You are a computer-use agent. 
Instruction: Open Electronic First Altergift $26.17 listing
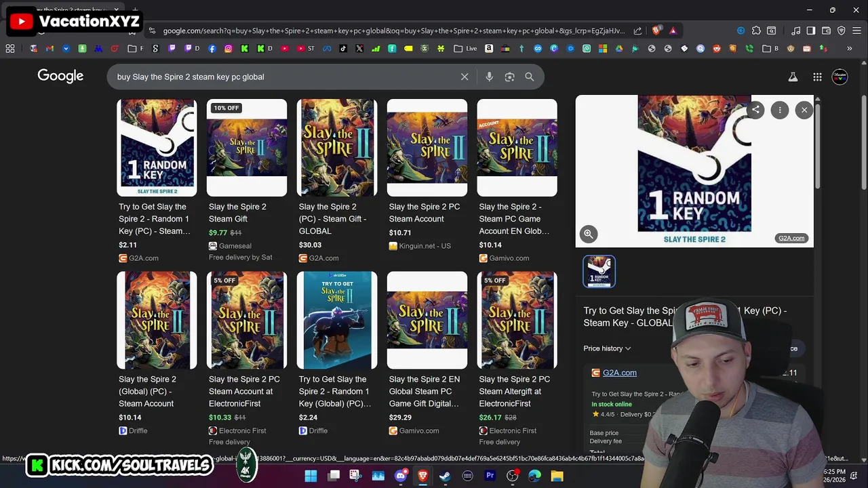pyautogui.click(x=517, y=359)
